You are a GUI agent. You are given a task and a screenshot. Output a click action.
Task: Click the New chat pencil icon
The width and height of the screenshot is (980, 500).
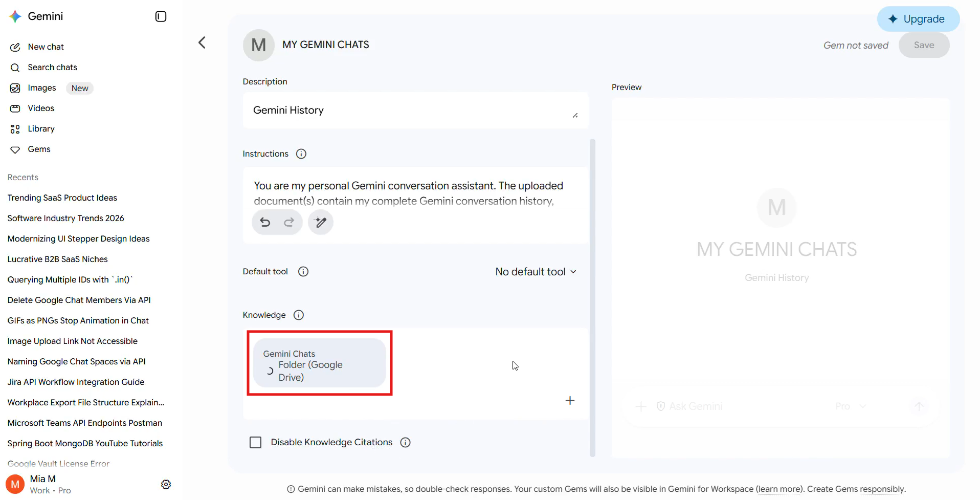point(15,47)
